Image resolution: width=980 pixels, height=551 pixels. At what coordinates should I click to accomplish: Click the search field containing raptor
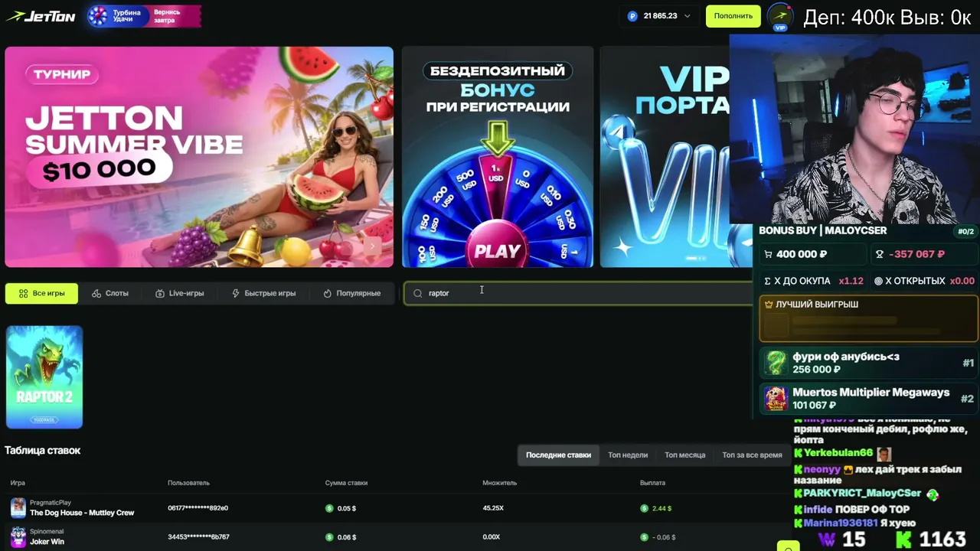pyautogui.click(x=579, y=293)
